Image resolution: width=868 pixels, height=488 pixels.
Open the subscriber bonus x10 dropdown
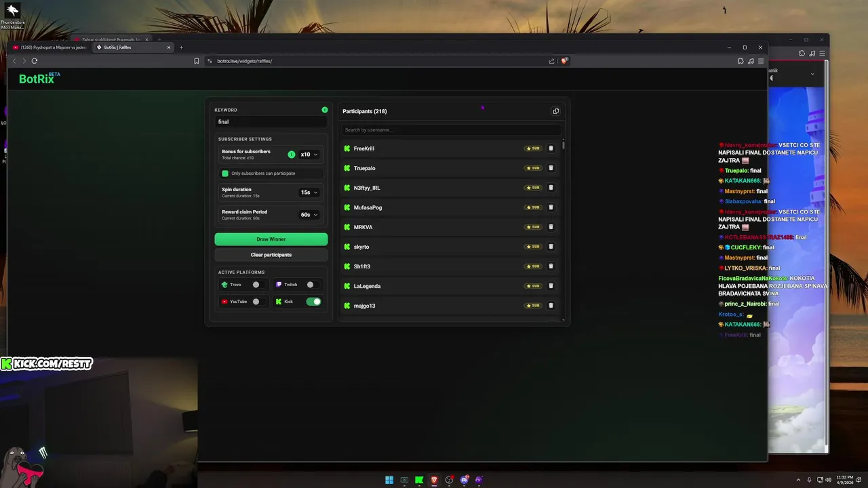pyautogui.click(x=309, y=155)
